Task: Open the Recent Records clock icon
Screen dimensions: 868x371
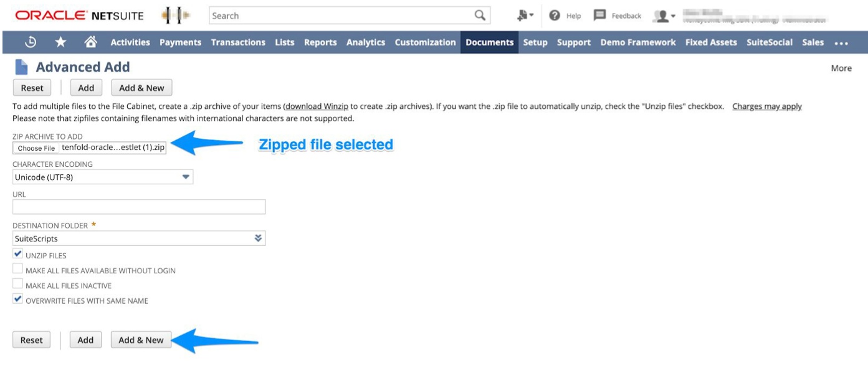Action: (31, 42)
